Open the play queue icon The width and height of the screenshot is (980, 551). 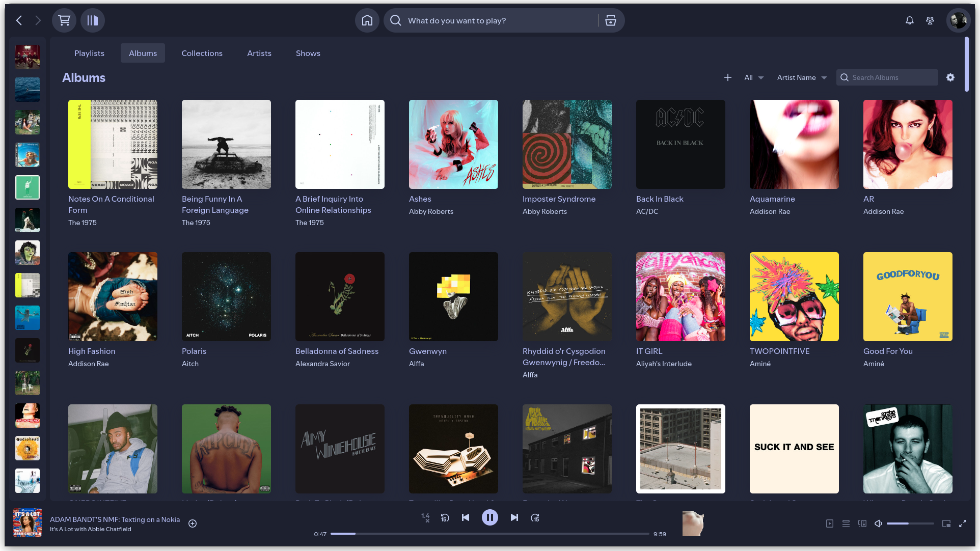pyautogui.click(x=846, y=523)
